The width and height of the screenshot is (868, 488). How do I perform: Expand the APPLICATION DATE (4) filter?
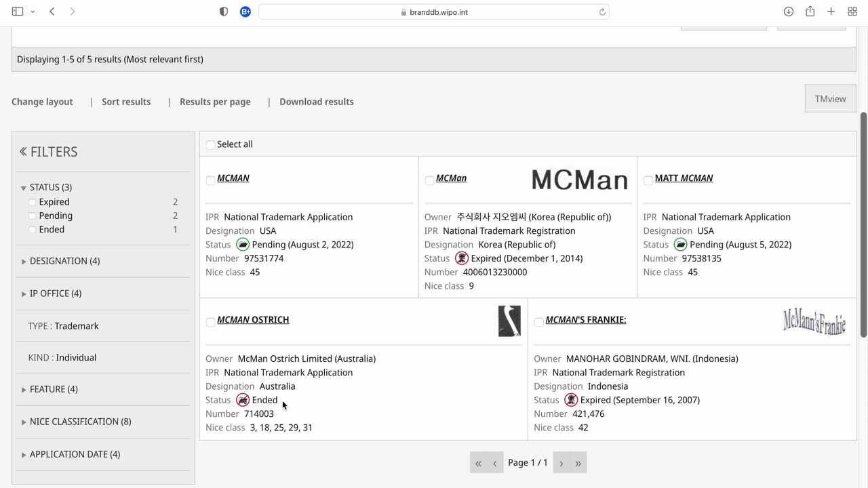pyautogui.click(x=71, y=454)
